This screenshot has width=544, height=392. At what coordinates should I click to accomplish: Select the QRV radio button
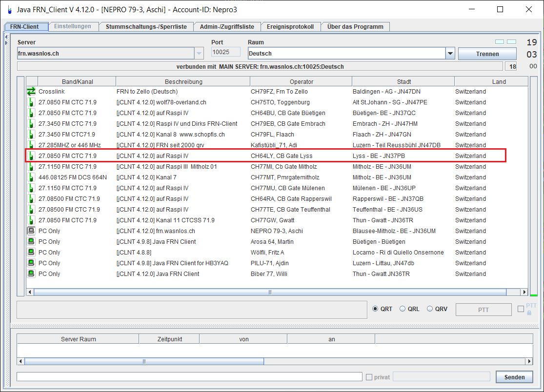(430, 309)
